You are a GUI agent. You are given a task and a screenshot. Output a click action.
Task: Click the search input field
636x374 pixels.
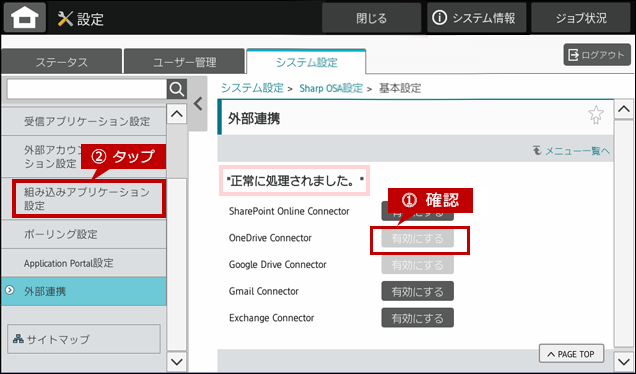click(87, 89)
